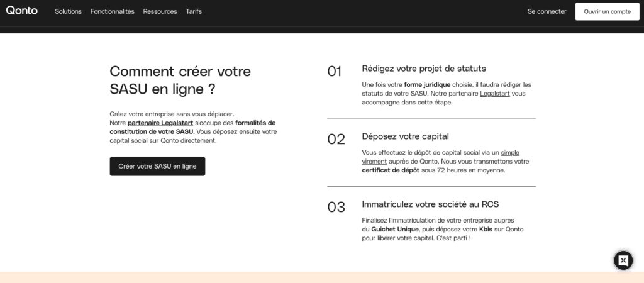Open the Ressources menu
Image resolution: width=644 pixels, height=283 pixels.
160,11
